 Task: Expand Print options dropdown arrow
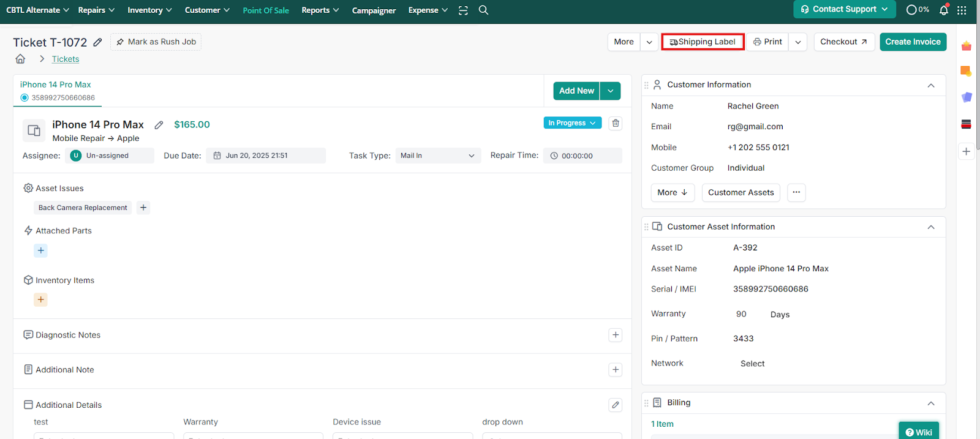(x=797, y=42)
